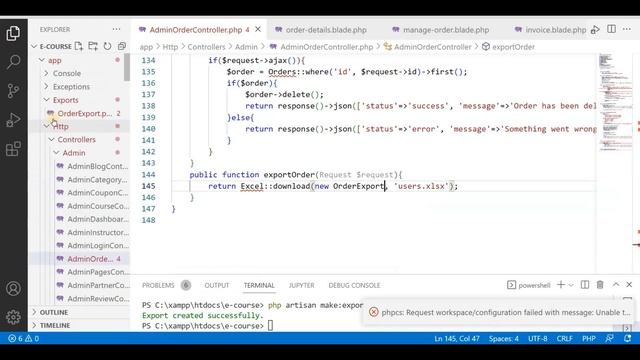Open errors and warnings status indicator
This screenshot has width=640, height=360.
[23, 338]
